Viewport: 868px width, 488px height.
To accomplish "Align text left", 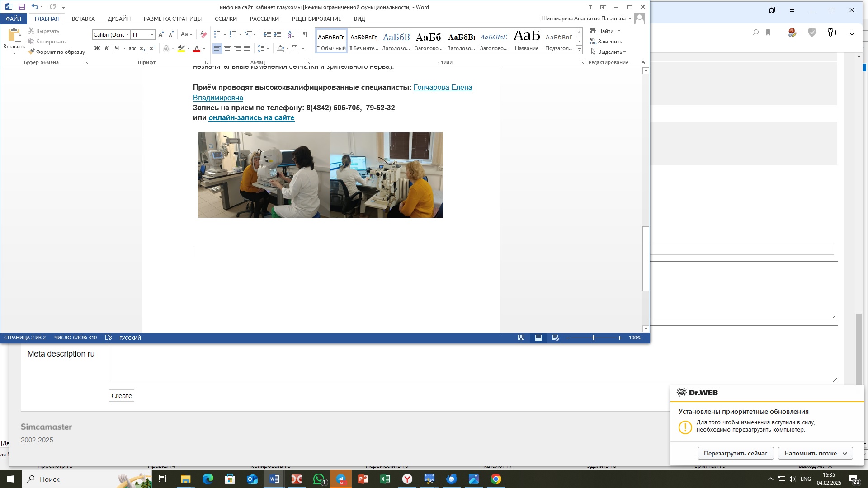I will [217, 48].
